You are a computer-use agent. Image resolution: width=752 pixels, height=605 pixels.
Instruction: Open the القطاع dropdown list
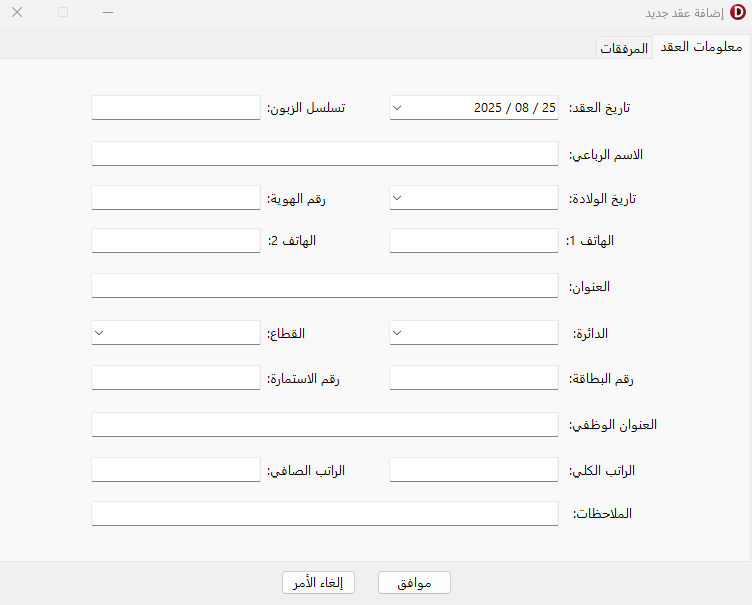click(x=99, y=333)
